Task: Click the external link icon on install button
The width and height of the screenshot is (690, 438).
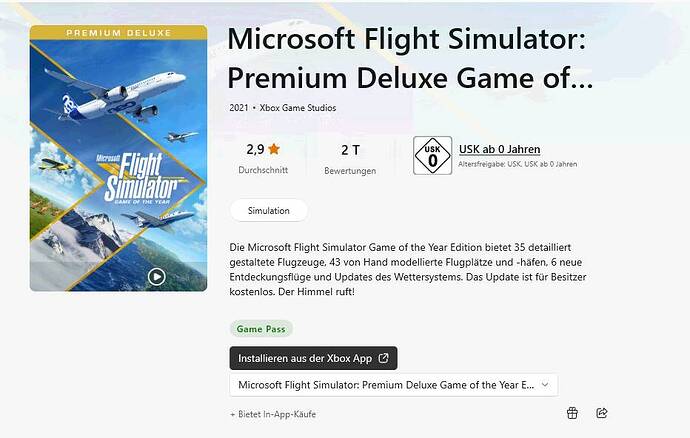Action: 382,358
